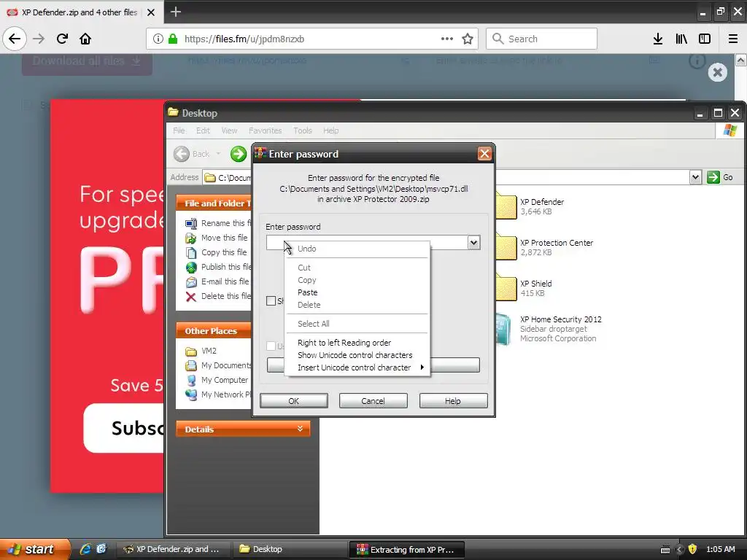The width and height of the screenshot is (747, 560).
Task: Click Firefox back arrow button
Action: 15,39
